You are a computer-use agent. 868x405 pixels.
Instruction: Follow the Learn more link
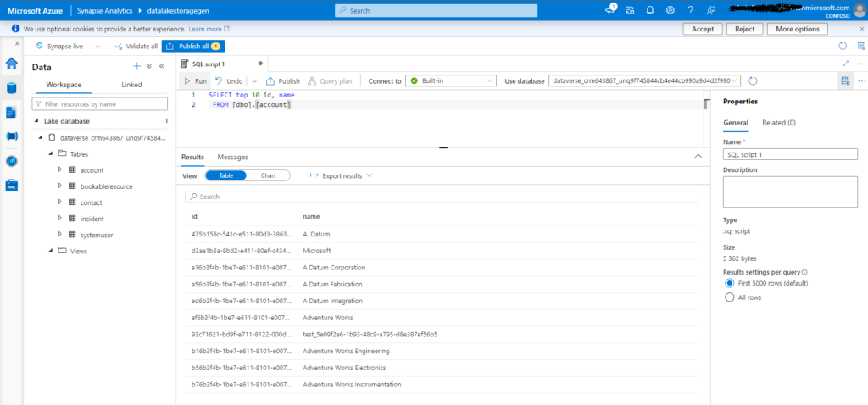click(209, 29)
